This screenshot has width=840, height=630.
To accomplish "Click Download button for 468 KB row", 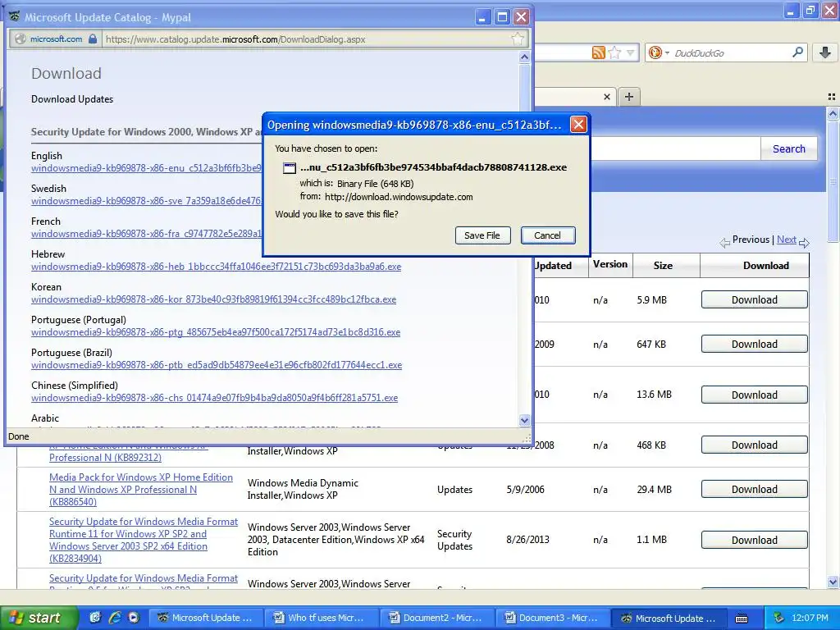I will [x=755, y=445].
